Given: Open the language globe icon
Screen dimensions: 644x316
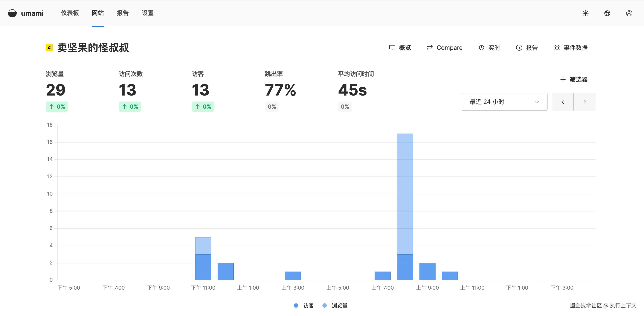Looking at the screenshot, I should [607, 13].
